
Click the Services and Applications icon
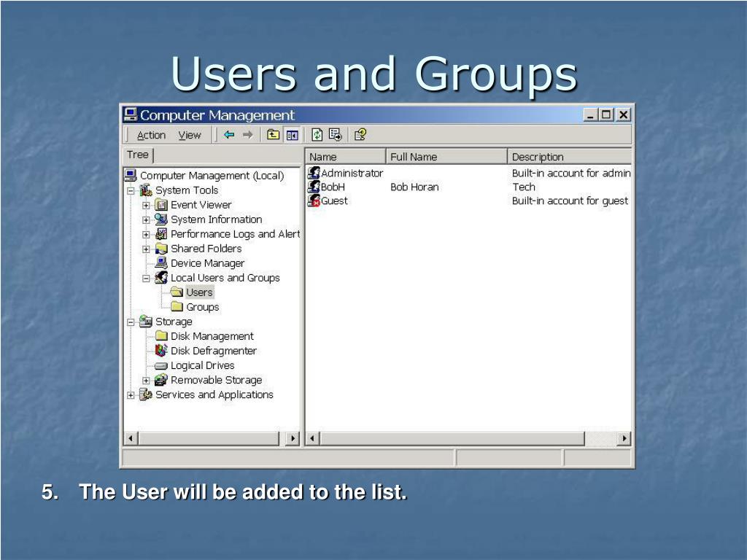(x=146, y=394)
